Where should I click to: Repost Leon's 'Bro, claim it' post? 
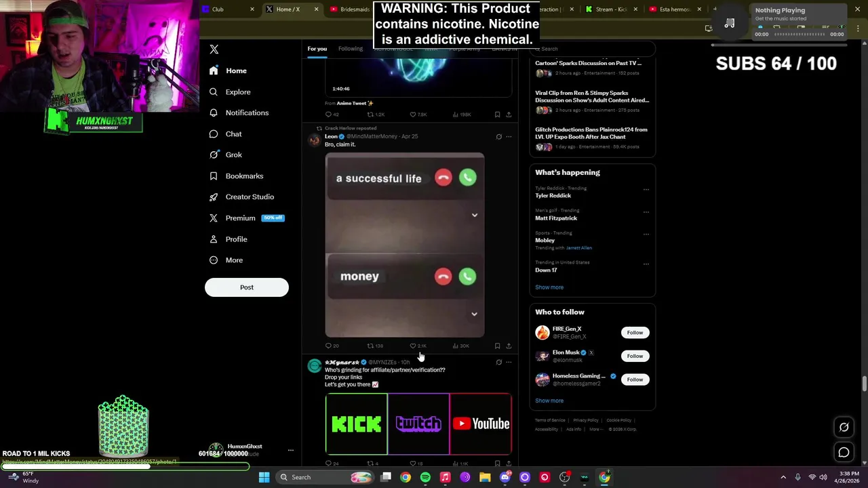375,346
